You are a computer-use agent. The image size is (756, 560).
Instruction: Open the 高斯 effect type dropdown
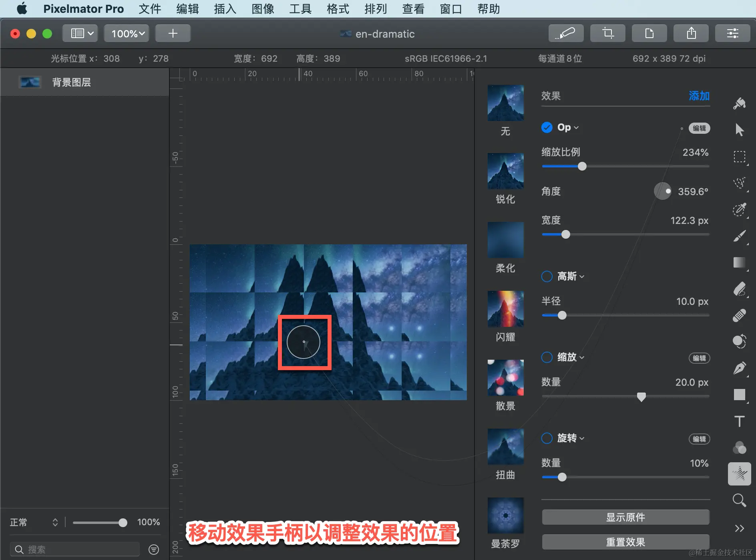point(571,276)
